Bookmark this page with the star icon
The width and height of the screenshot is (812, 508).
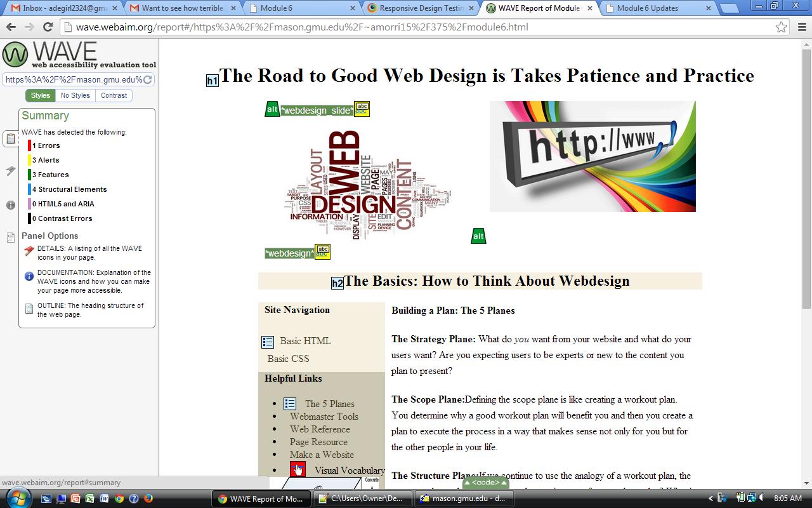(x=781, y=27)
